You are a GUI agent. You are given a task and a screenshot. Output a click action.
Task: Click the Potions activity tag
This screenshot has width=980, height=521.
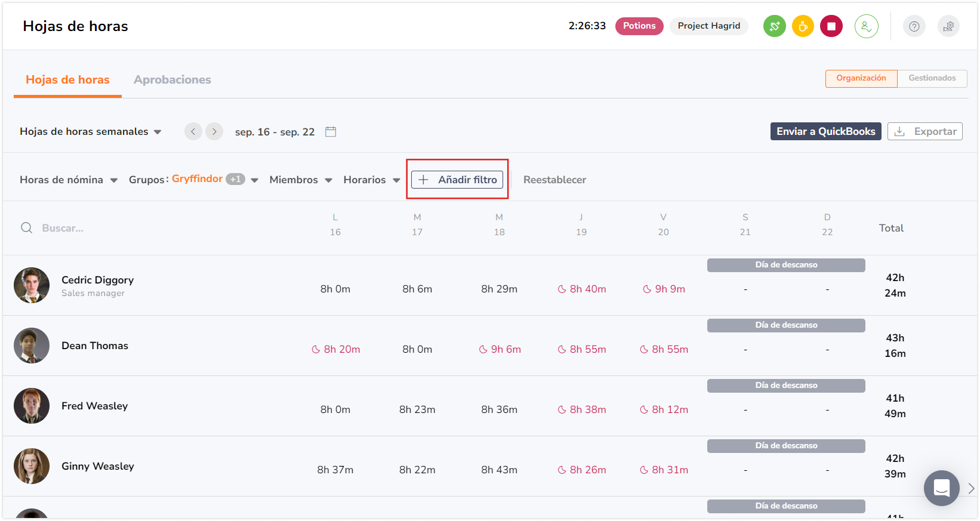(639, 26)
